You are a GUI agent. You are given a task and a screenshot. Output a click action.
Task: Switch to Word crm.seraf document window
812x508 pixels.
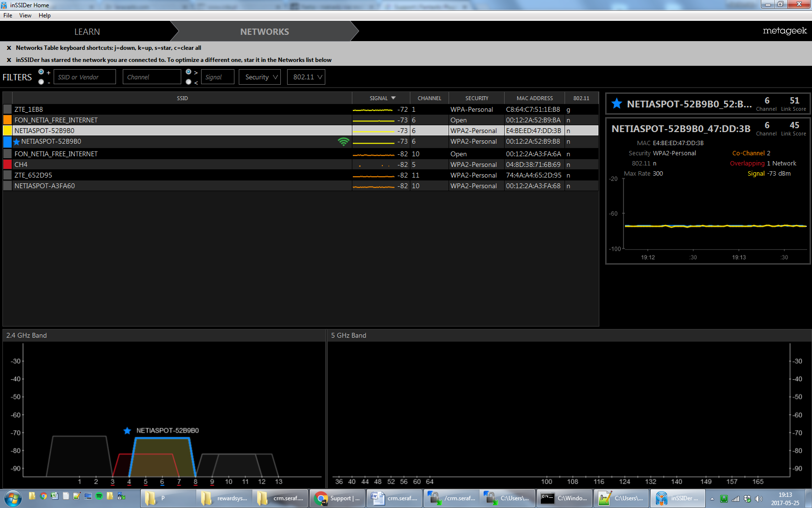tap(394, 498)
